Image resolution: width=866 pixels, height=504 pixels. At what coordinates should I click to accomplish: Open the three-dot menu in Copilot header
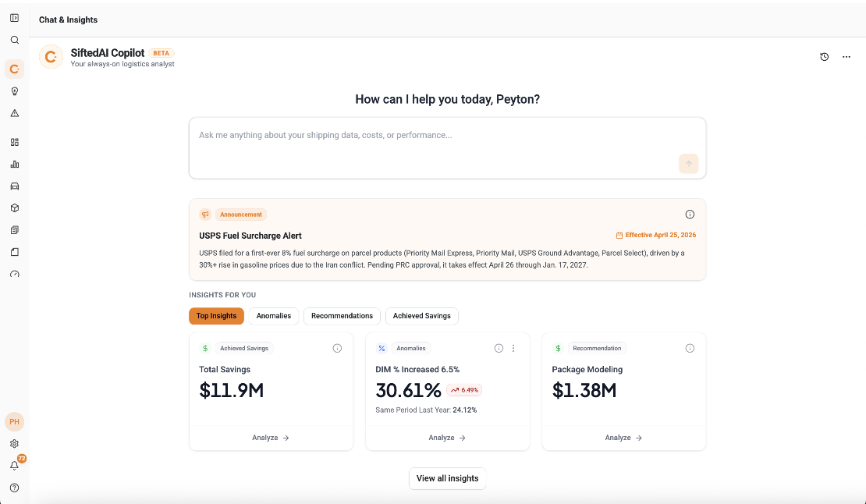846,57
